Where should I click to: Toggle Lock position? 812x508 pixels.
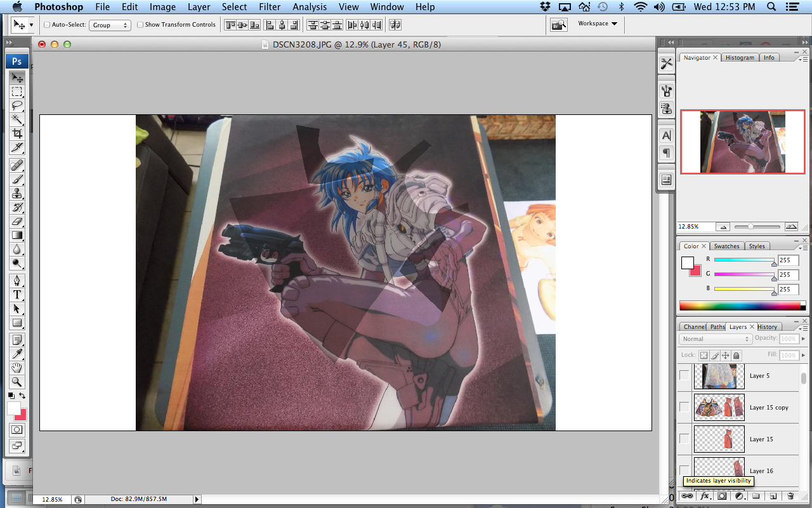pyautogui.click(x=725, y=355)
